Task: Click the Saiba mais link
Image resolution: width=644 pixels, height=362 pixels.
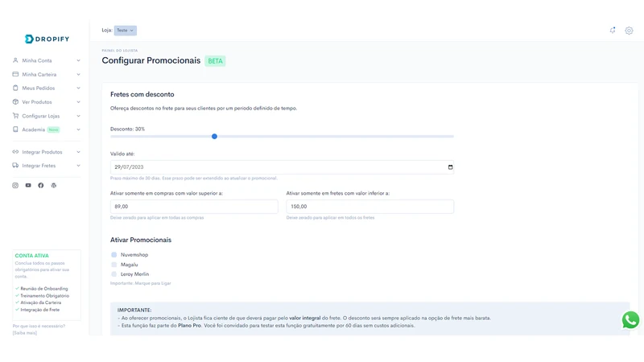Action: click(x=25, y=333)
